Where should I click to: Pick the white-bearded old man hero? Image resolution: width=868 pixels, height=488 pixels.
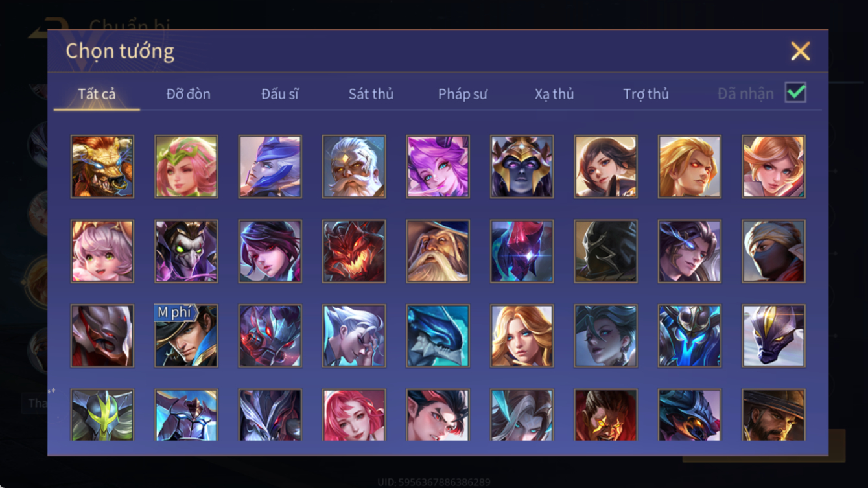(x=354, y=167)
